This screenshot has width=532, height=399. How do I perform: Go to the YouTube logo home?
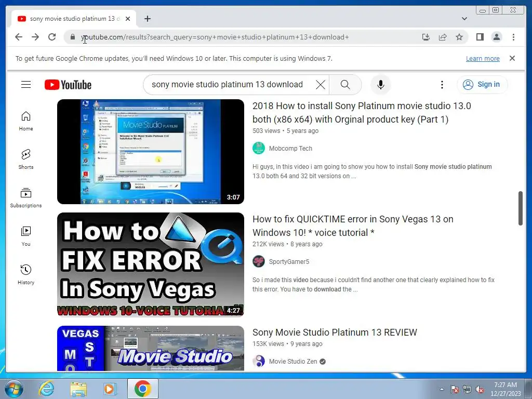[68, 85]
